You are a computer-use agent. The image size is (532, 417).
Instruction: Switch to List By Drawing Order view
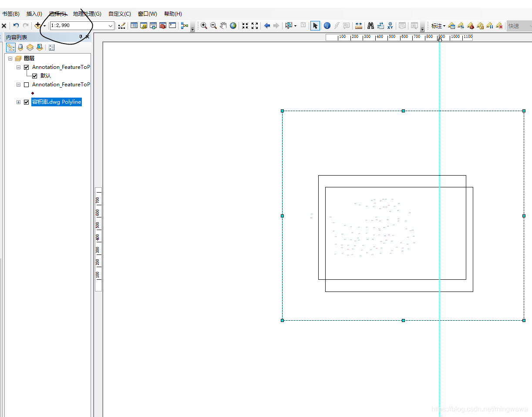click(11, 47)
